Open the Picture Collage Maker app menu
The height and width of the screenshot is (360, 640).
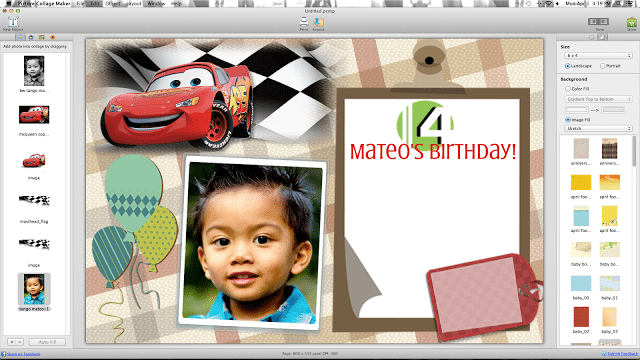tap(44, 3)
